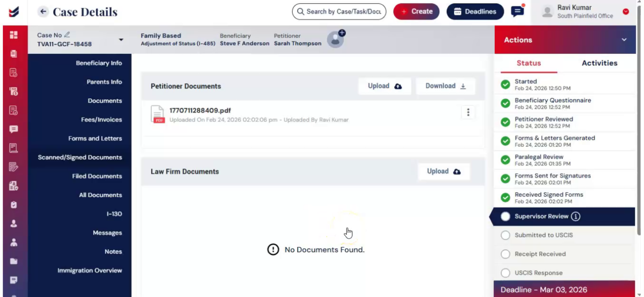Open Filed Documents section
Image resolution: width=644 pixels, height=297 pixels.
pos(97,176)
